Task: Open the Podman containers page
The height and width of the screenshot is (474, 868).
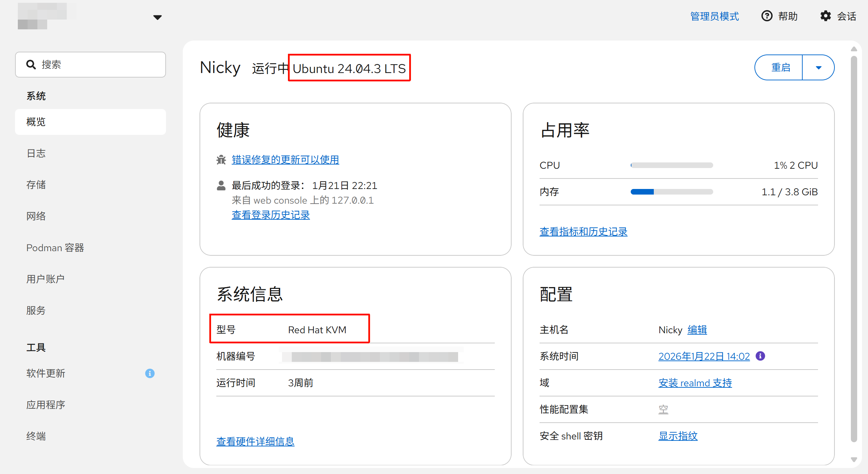Action: pyautogui.click(x=55, y=248)
